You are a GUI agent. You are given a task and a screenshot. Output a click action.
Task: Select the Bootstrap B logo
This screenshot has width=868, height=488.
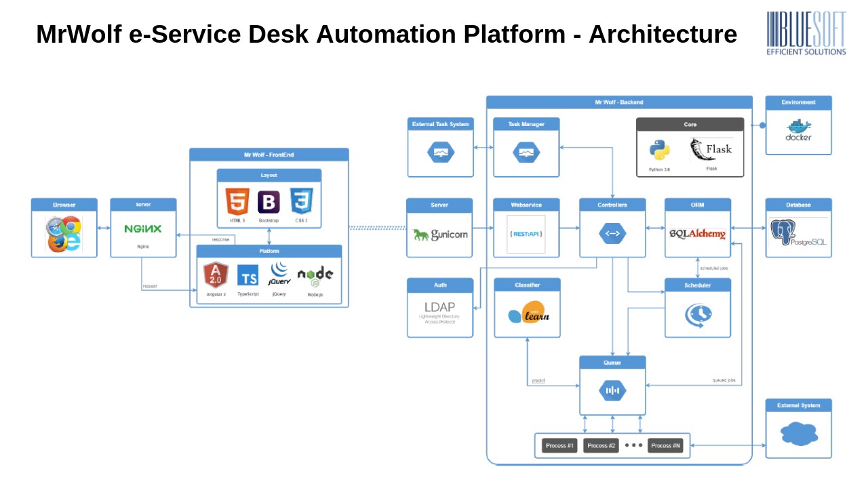coord(269,202)
